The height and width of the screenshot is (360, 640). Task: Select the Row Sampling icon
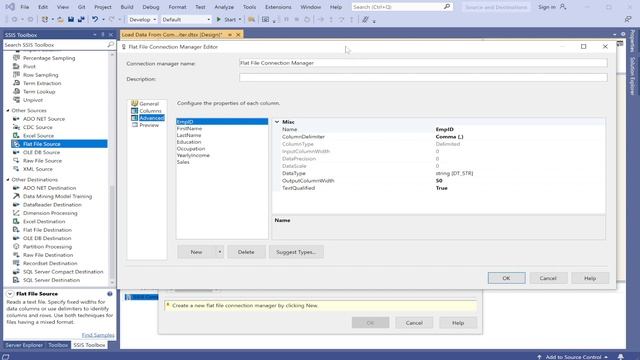coord(16,75)
